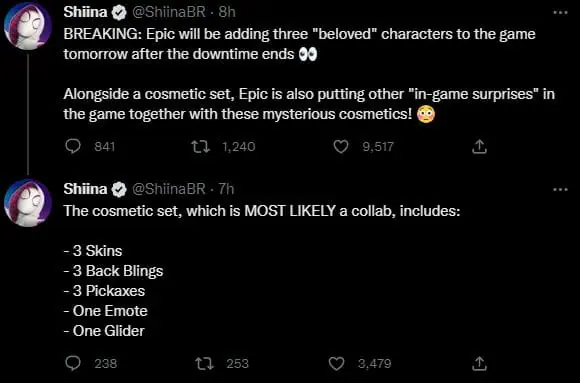Open @ShiinaBR handle on the second tweet
The image size is (580, 383).
pyautogui.click(x=168, y=189)
